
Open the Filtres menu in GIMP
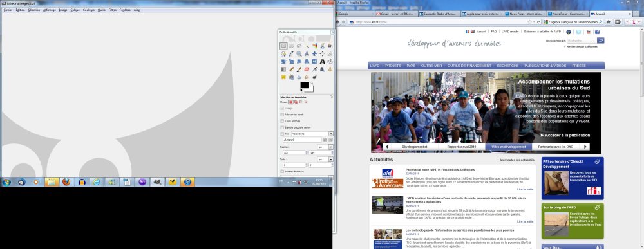[113, 10]
